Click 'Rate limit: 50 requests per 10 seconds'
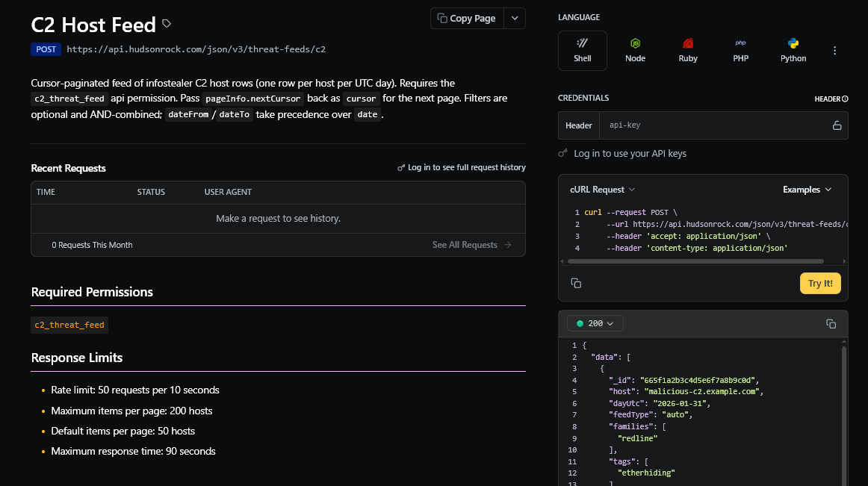This screenshot has height=486, width=868. pos(135,390)
